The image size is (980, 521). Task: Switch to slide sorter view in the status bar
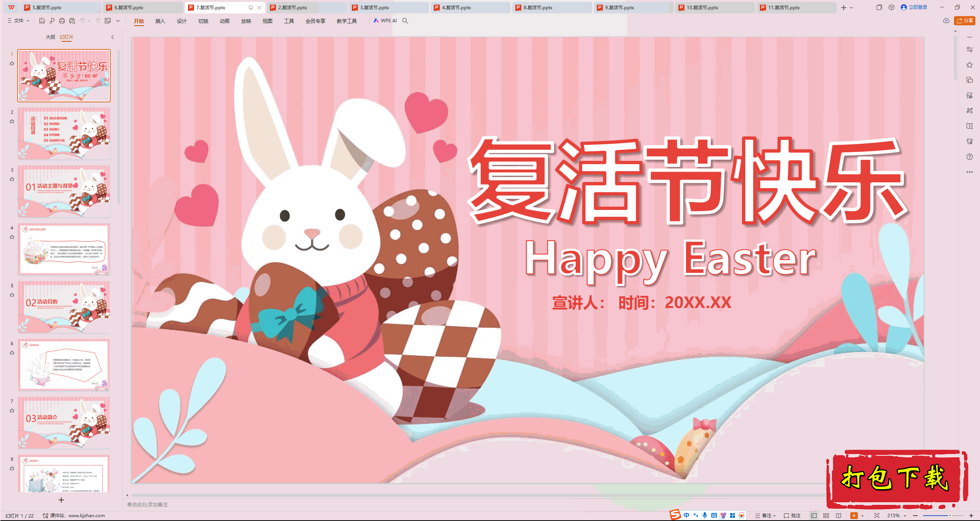pos(826,516)
